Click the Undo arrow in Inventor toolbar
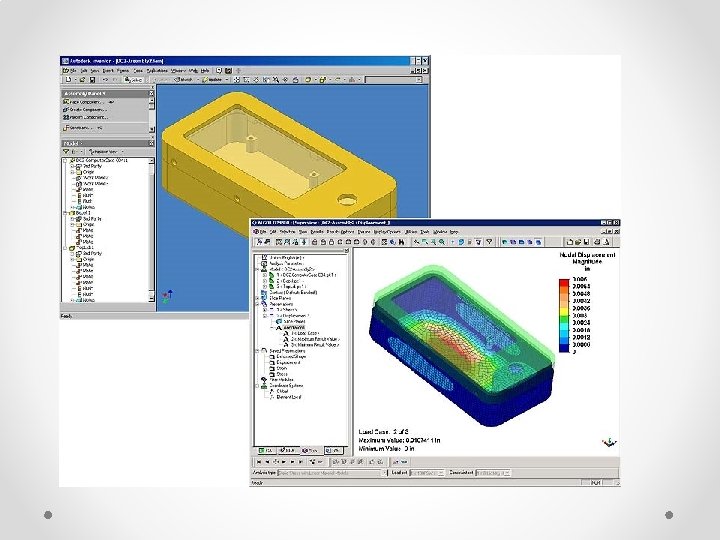Screen dimensions: 720x540 coord(105,80)
